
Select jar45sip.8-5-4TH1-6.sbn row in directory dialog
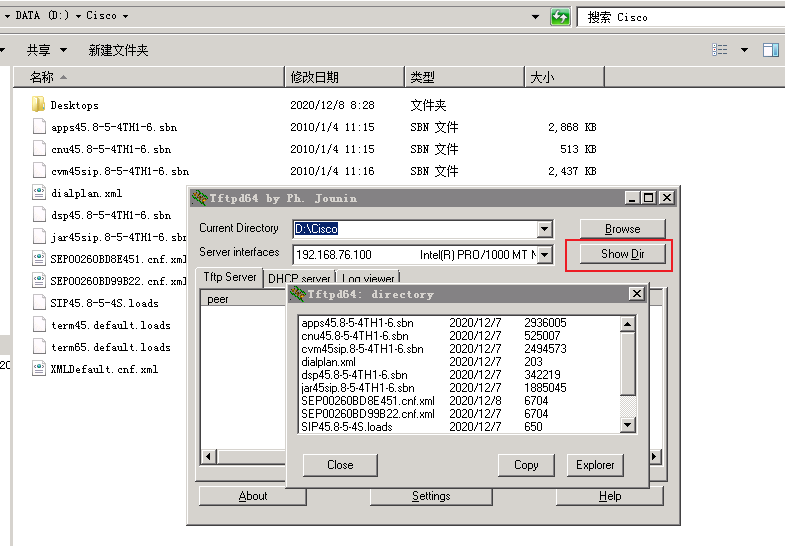click(x=459, y=388)
